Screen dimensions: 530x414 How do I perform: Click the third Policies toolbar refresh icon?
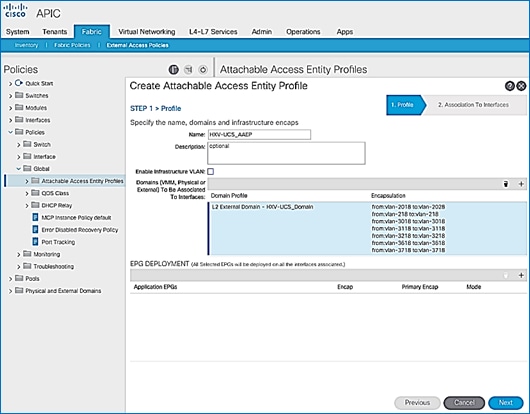coord(203,70)
